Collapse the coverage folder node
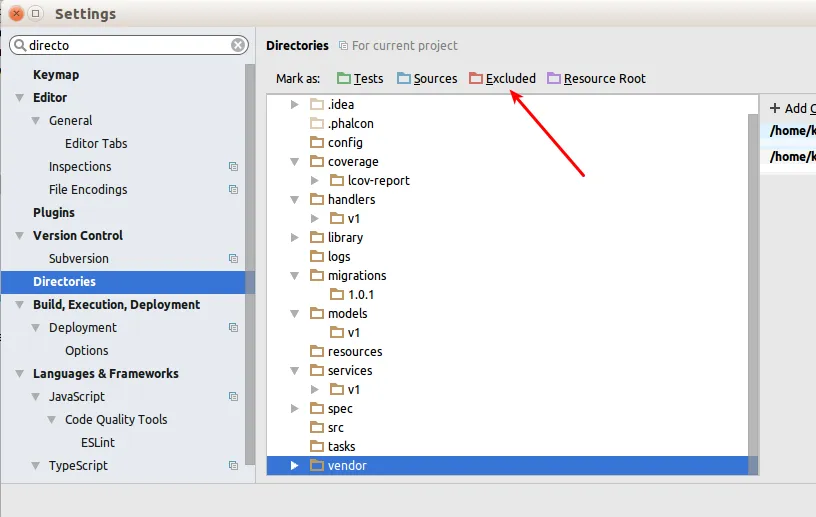 pyautogui.click(x=295, y=162)
